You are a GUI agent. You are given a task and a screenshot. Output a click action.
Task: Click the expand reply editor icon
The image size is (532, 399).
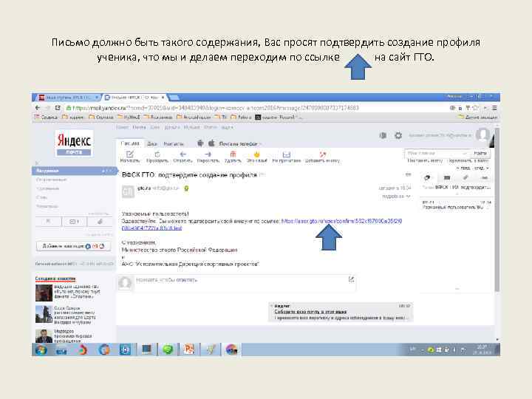tap(351, 279)
